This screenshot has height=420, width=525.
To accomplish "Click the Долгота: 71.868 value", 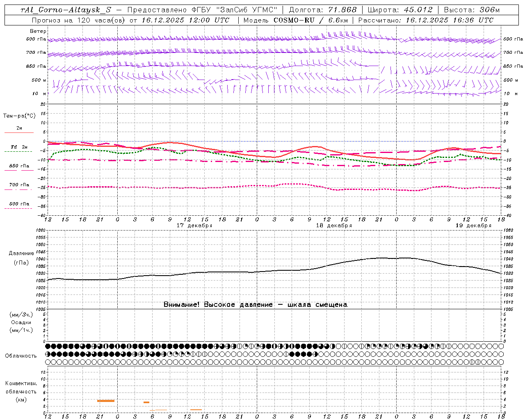I will pos(323,10).
